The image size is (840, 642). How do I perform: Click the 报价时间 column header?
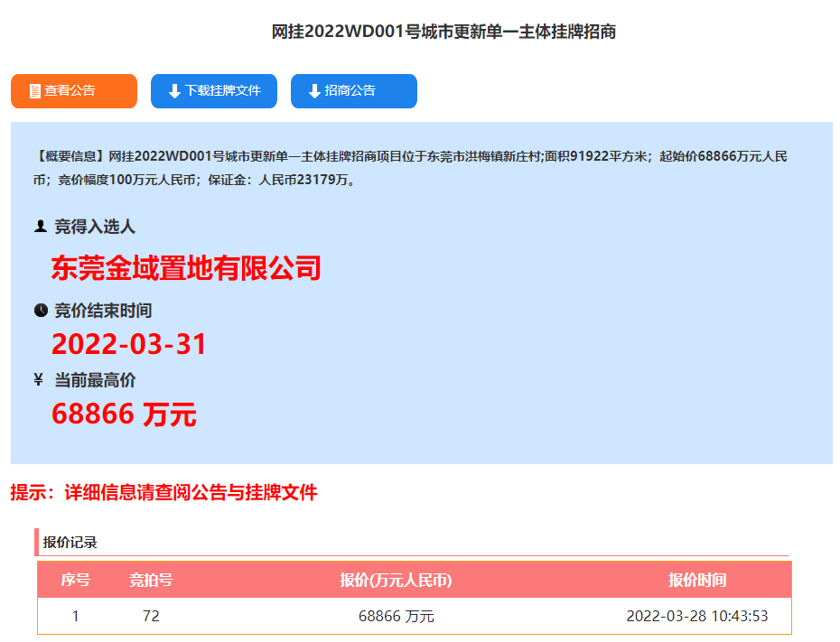coord(697,580)
